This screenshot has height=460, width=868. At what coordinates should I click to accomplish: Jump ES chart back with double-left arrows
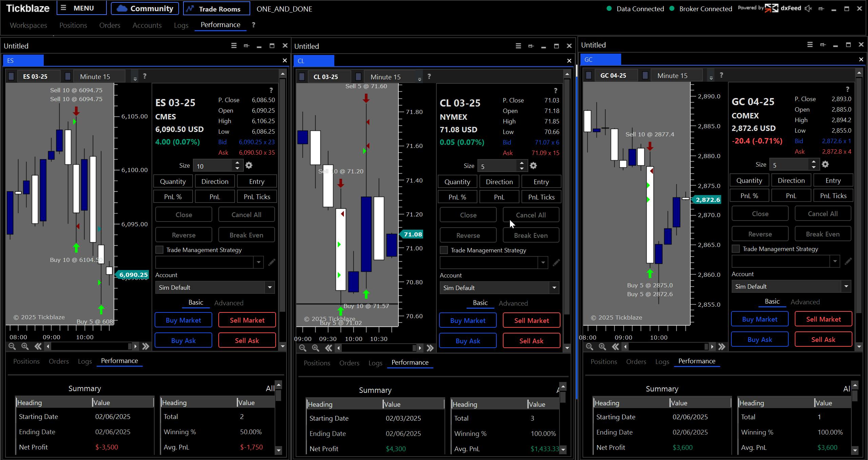click(x=38, y=346)
